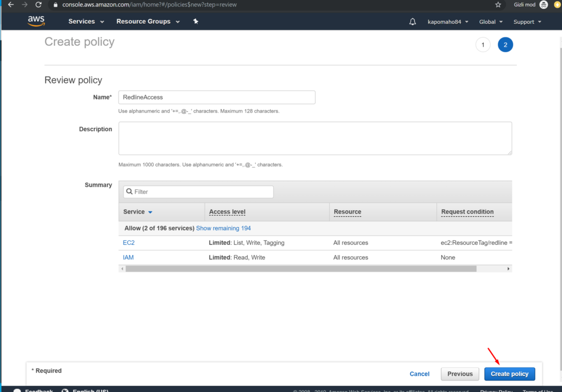Open the incognito profile icon
The height and width of the screenshot is (392, 562).
[544, 4]
